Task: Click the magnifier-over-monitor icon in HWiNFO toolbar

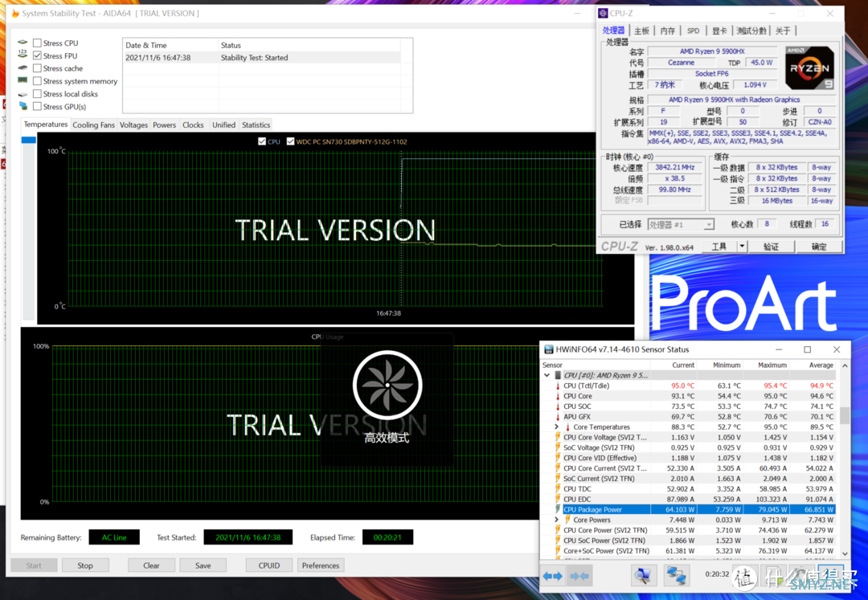Action: [642, 576]
